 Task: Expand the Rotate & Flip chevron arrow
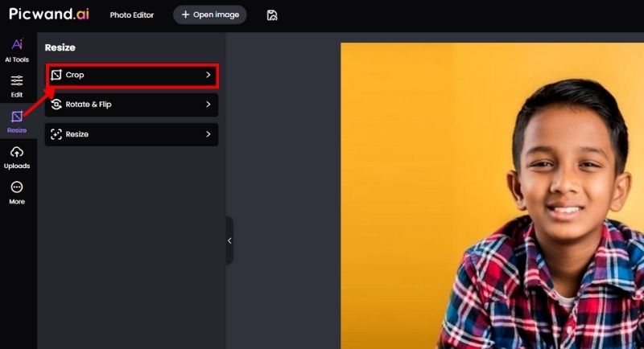[208, 105]
